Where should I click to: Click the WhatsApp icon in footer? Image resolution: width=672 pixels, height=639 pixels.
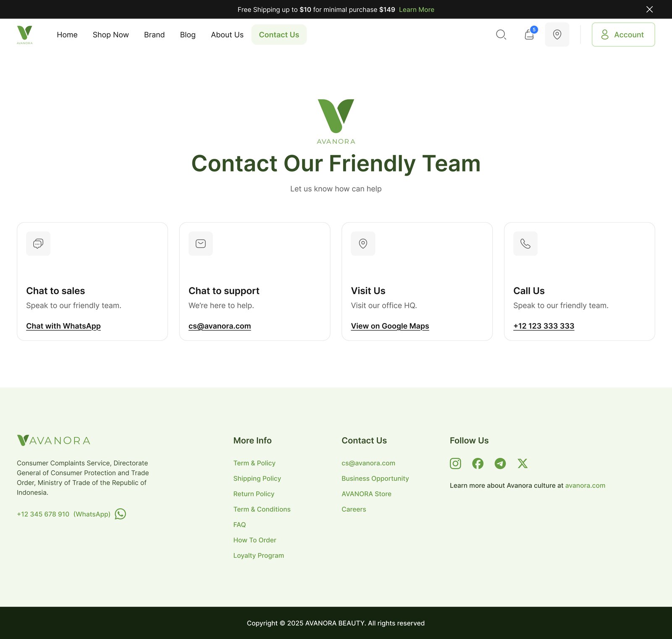click(120, 514)
